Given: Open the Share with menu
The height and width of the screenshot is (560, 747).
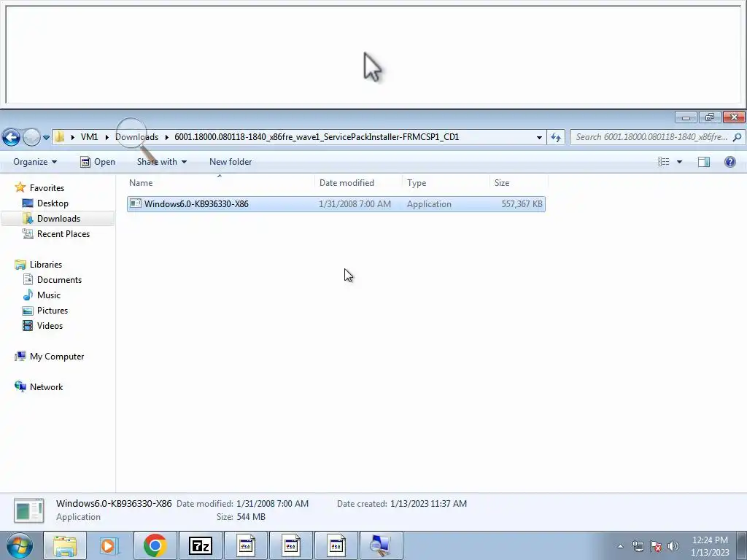Looking at the screenshot, I should click(x=161, y=162).
